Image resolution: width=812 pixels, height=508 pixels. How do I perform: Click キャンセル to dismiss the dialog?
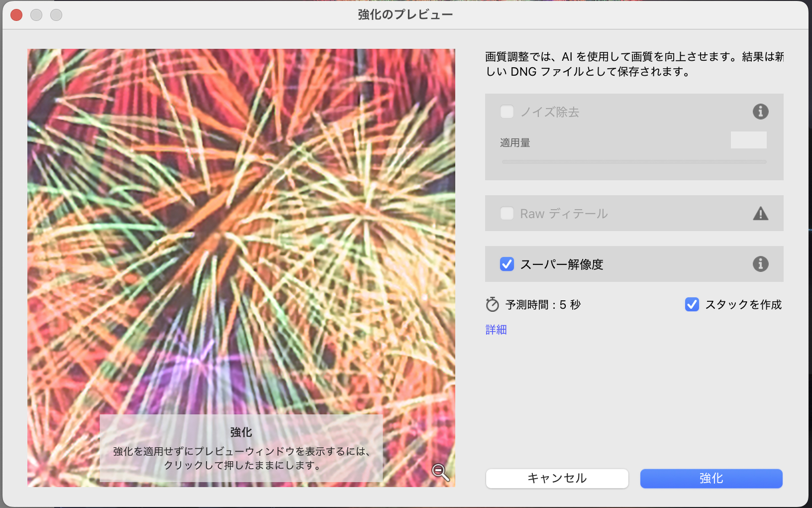point(557,478)
